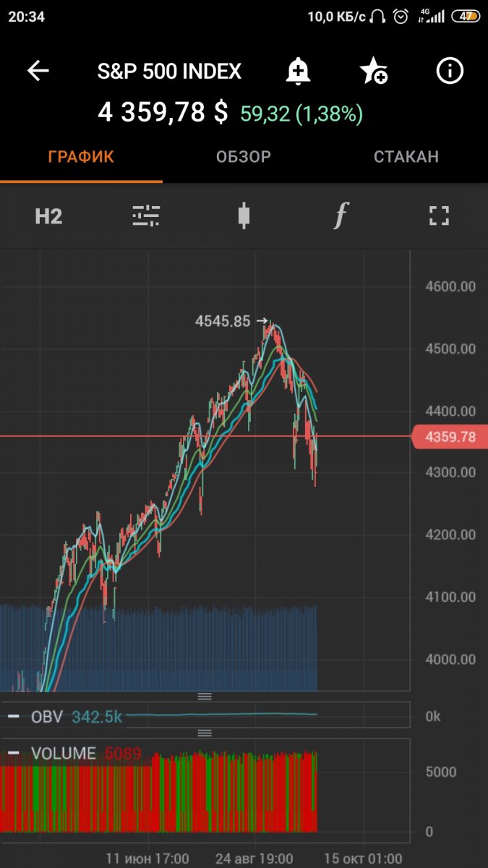Image resolution: width=488 pixels, height=868 pixels.
Task: Add S&P 500 to favorites with the star icon
Action: tap(373, 71)
